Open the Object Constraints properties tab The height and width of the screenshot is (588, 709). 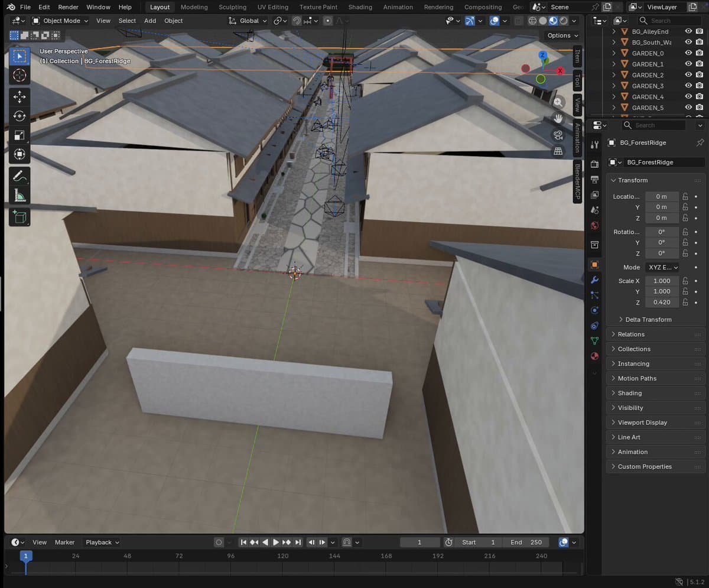[x=595, y=326]
